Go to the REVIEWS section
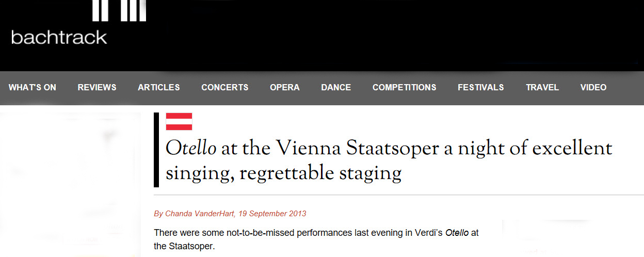 coord(97,87)
